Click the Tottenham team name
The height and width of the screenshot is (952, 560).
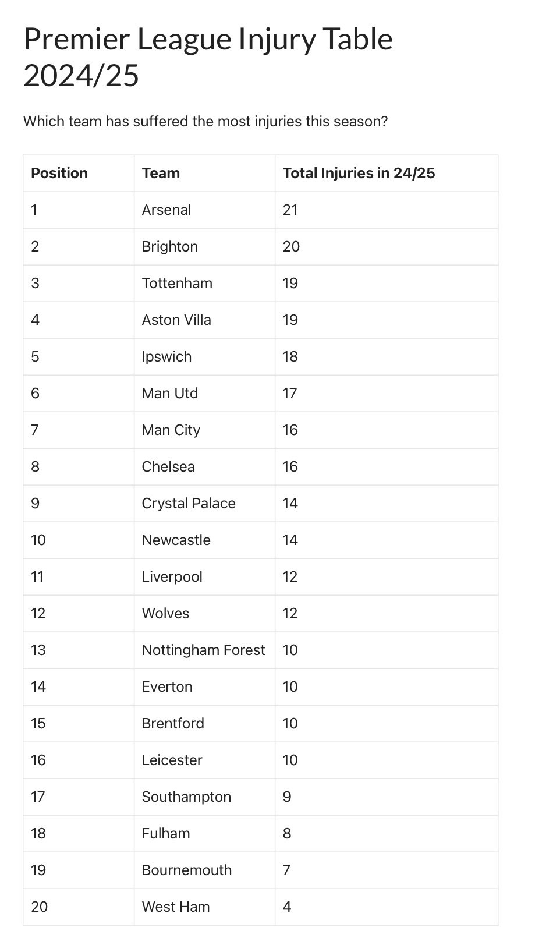(177, 283)
